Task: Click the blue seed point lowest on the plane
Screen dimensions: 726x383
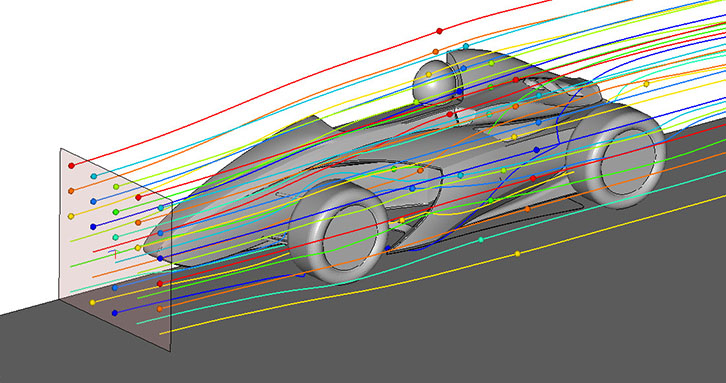Action: coord(115,313)
